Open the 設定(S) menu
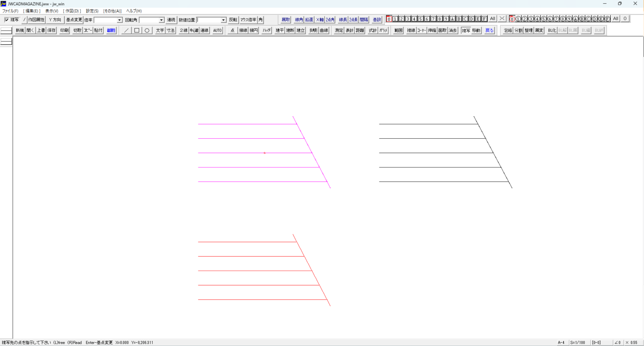 (92, 11)
